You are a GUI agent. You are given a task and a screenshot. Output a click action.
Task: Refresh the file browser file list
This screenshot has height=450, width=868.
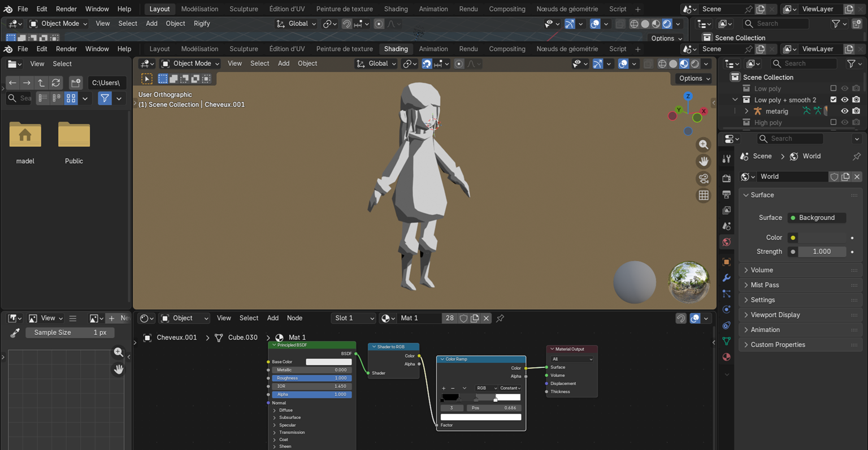click(55, 83)
